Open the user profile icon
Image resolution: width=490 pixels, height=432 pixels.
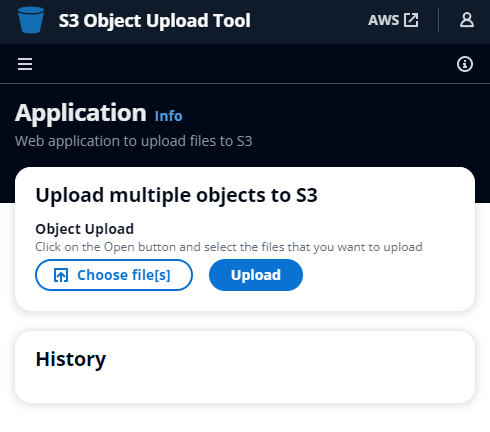coord(467,20)
